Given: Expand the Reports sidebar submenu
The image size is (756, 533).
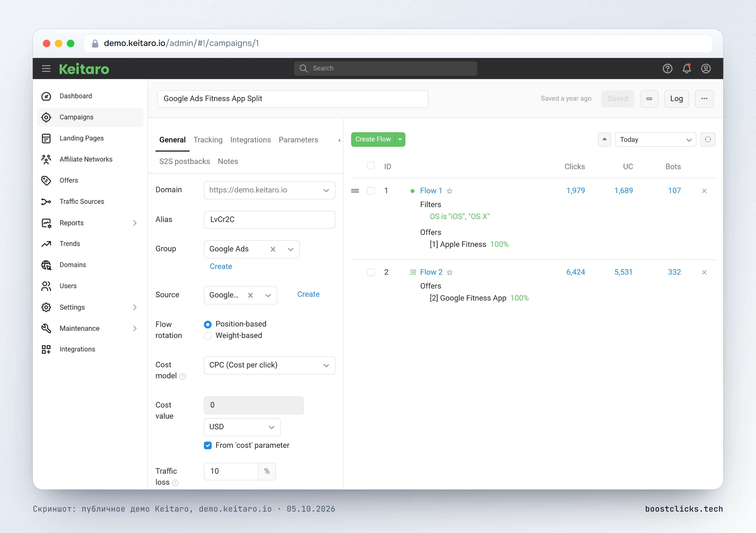Looking at the screenshot, I should (135, 223).
